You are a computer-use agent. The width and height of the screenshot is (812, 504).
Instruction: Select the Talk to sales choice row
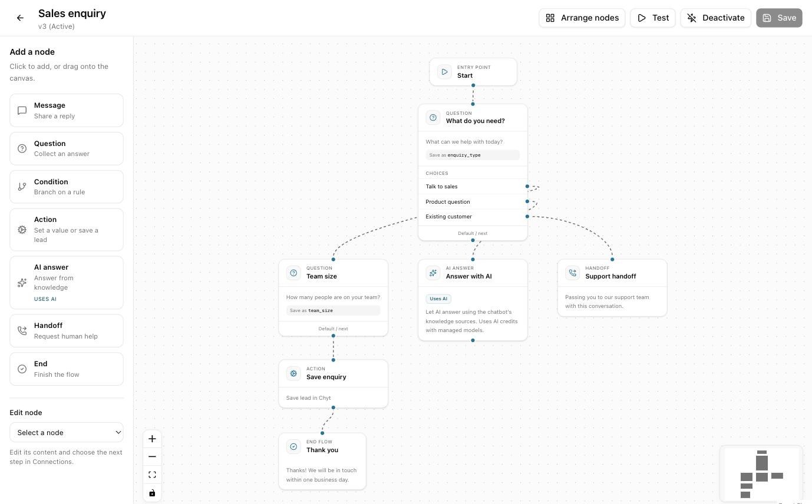(473, 187)
